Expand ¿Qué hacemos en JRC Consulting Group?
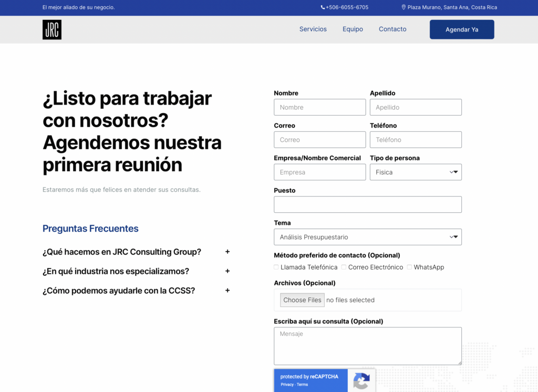The image size is (538, 392). pos(136,252)
